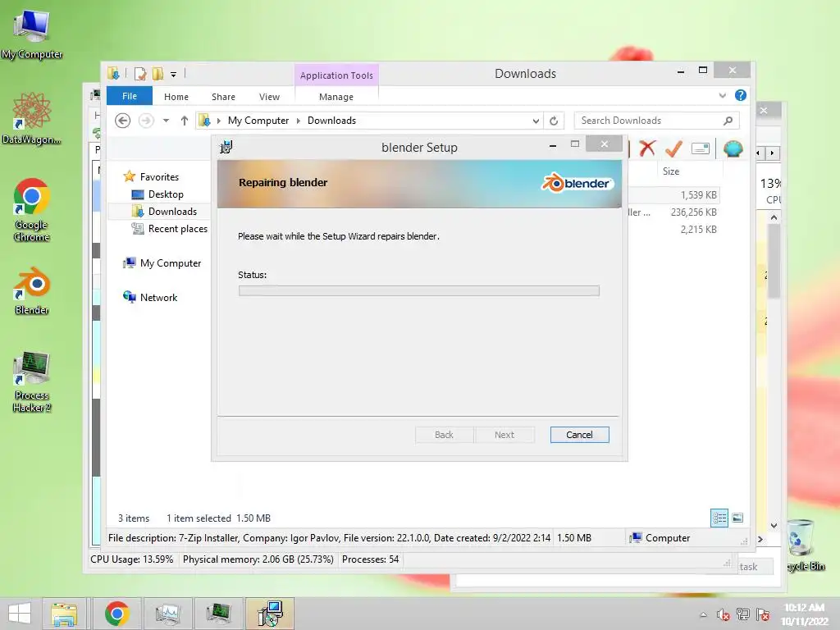Open Chrome from taskbar
Image resolution: width=840 pixels, height=630 pixels.
click(116, 614)
